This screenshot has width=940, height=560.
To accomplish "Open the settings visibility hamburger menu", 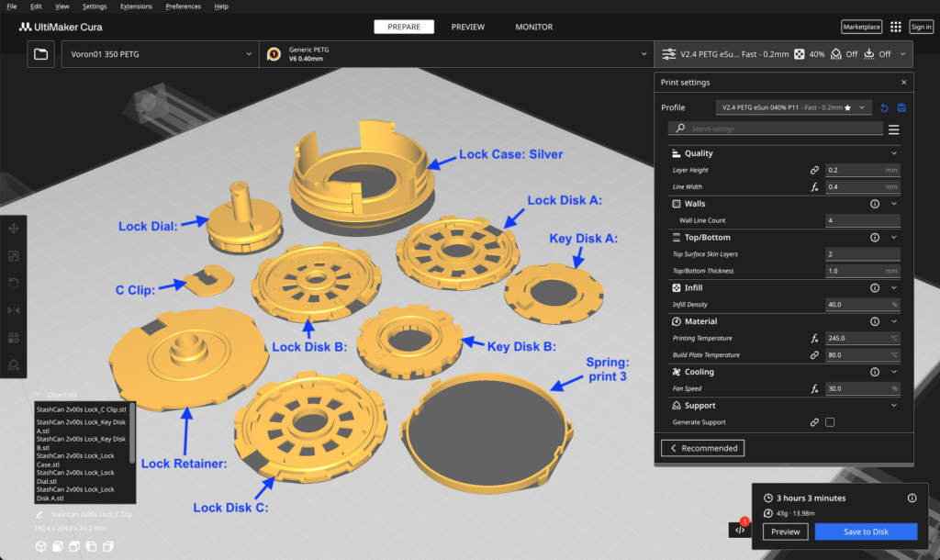I will tap(894, 129).
